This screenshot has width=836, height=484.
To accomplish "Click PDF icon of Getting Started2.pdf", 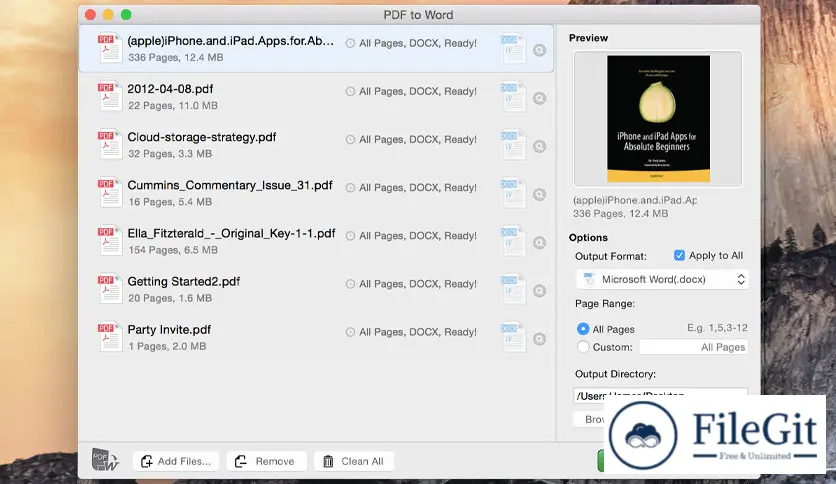I will (110, 288).
